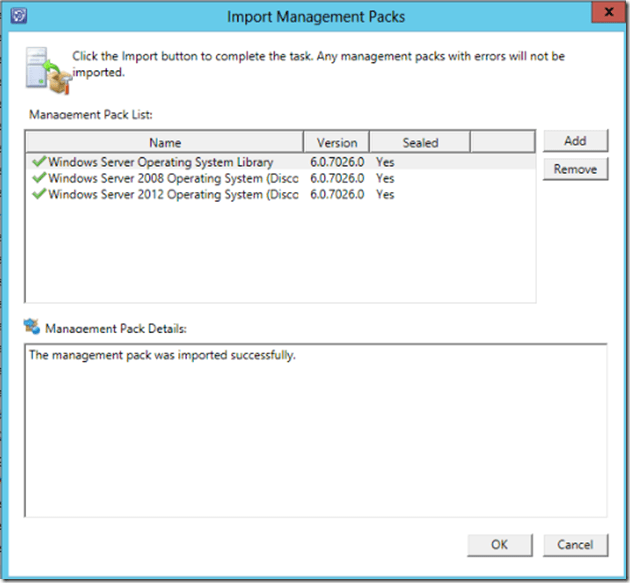The height and width of the screenshot is (583, 630).
Task: Click the green checkmark beside Windows Server 2012
Action: tap(38, 194)
